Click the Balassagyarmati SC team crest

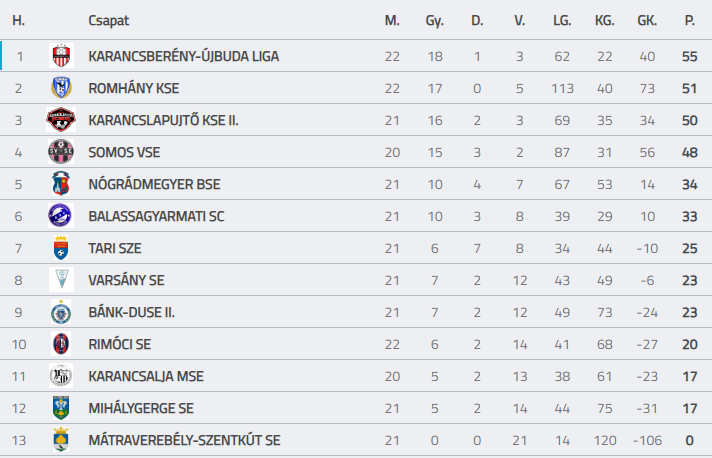pyautogui.click(x=60, y=216)
